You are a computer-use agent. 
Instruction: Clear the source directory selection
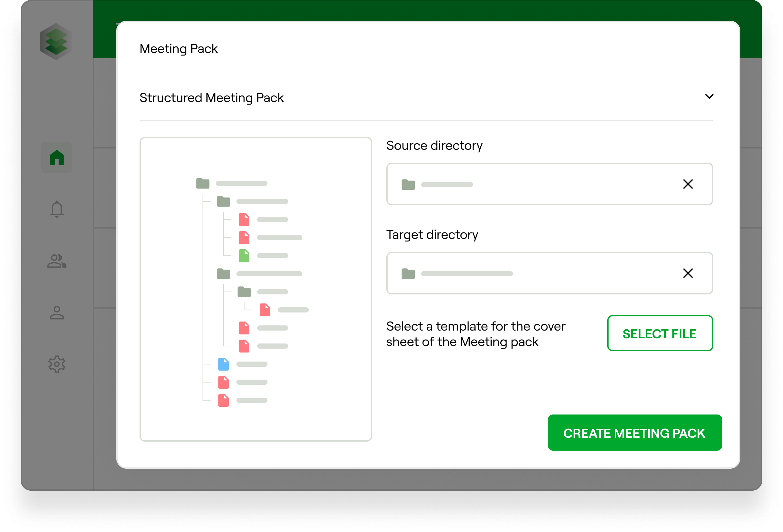click(689, 184)
